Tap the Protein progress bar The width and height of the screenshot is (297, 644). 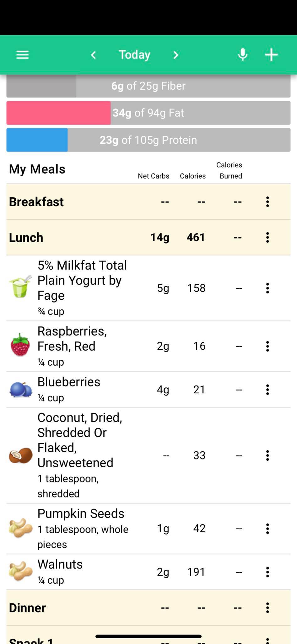point(148,140)
